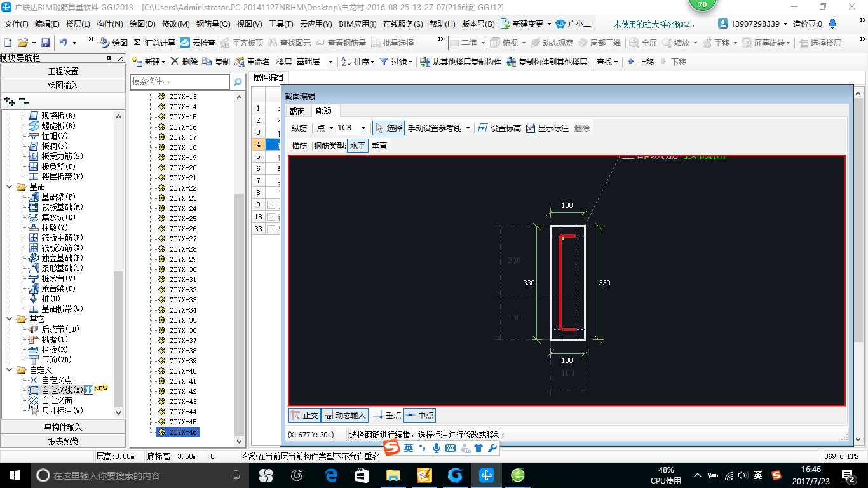The image size is (868, 488).
Task: Collapse the 自定义 tree folder
Action: [9, 370]
